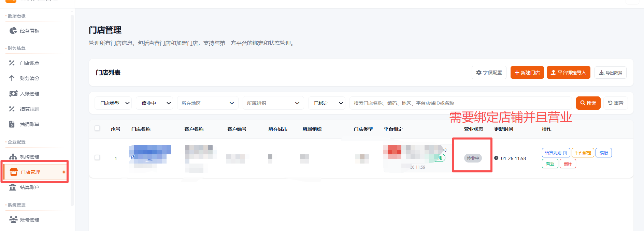Go to 结算账户 sidebar entry

(x=30, y=187)
